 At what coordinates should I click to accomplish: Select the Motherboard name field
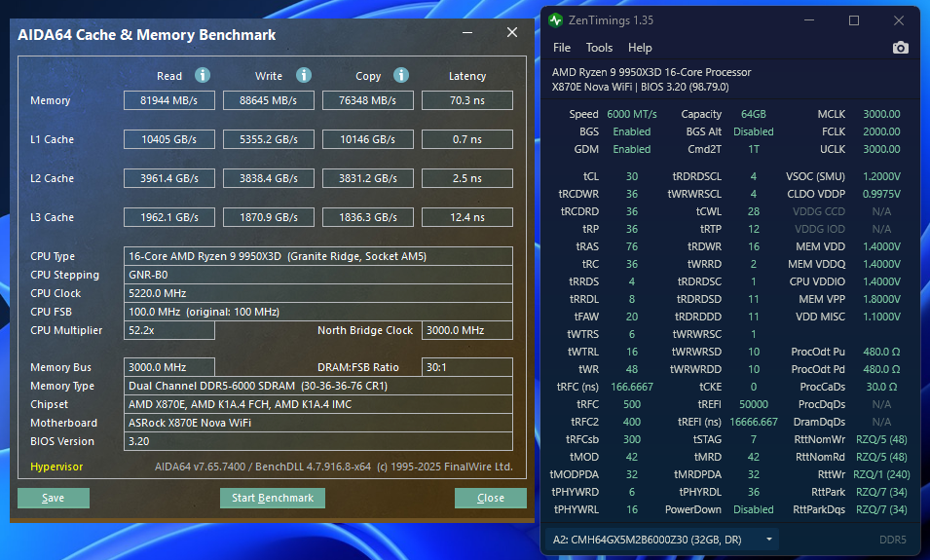(x=318, y=423)
